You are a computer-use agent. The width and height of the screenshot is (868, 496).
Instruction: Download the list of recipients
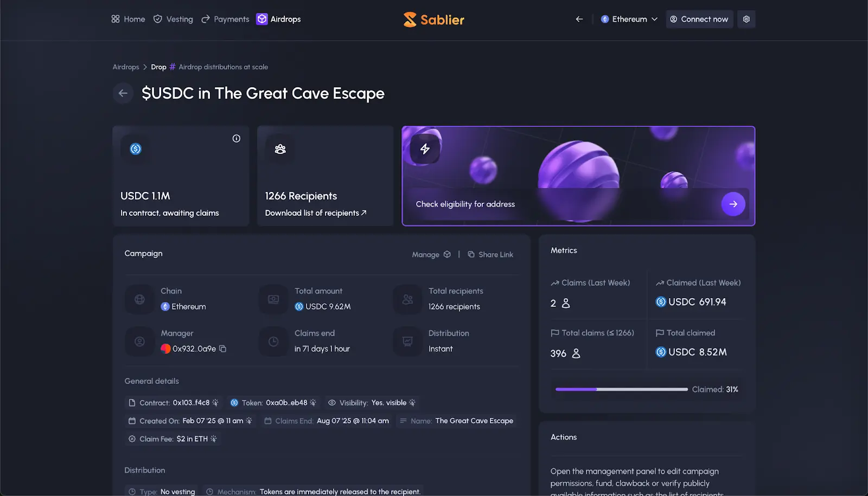pyautogui.click(x=316, y=213)
